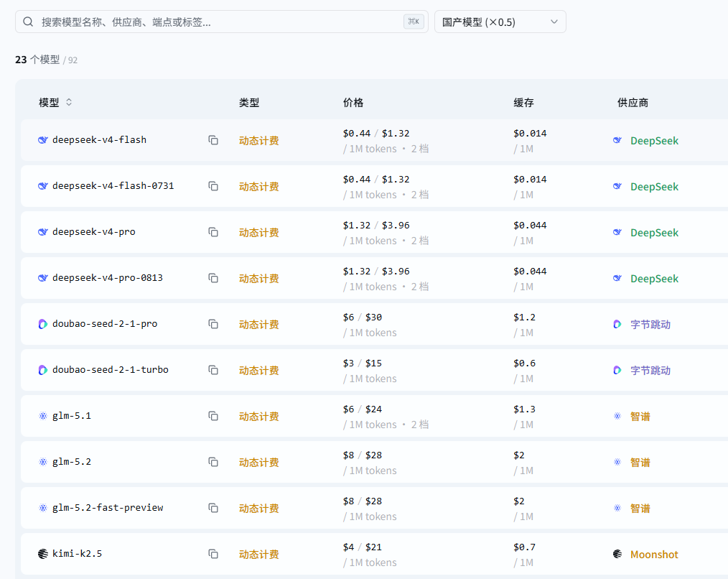Copy the deepseek-v4-flash model name
The height and width of the screenshot is (579, 728).
pos(213,140)
